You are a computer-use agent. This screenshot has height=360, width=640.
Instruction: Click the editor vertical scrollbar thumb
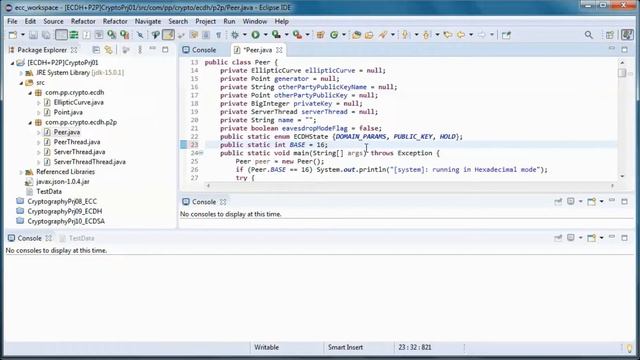pos(622,73)
